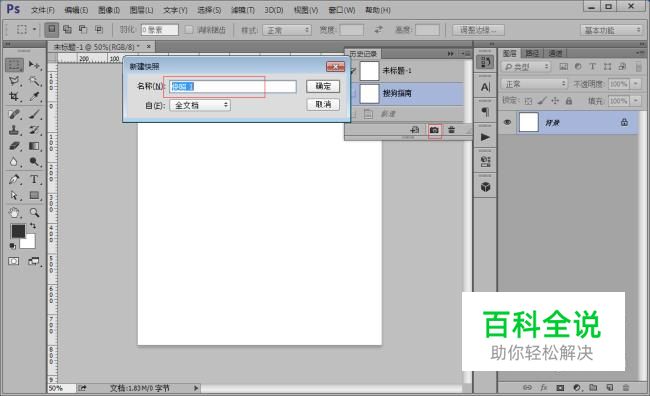
Task: Select the Dodge tool
Action: 34,162
